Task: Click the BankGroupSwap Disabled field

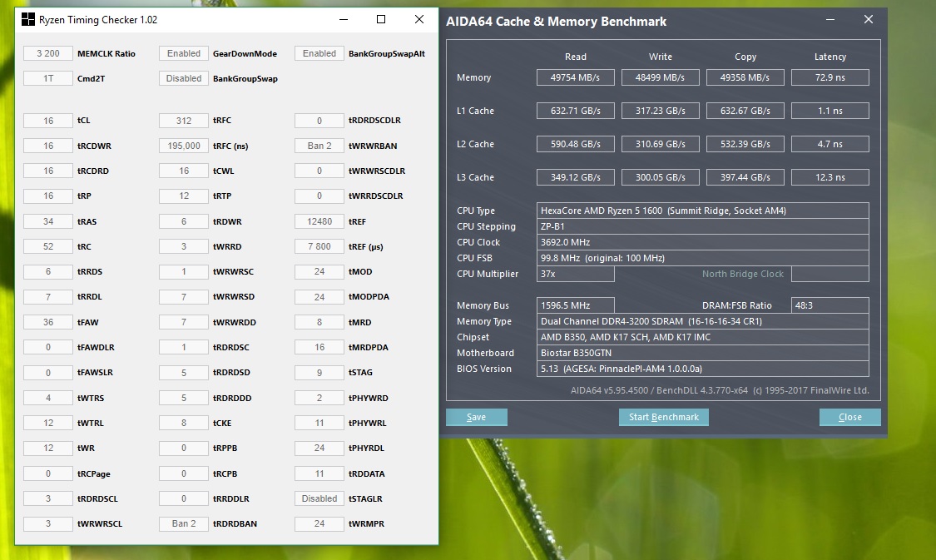Action: tap(184, 78)
